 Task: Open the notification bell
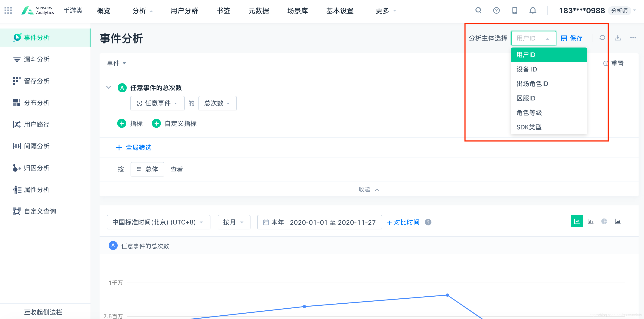533,10
